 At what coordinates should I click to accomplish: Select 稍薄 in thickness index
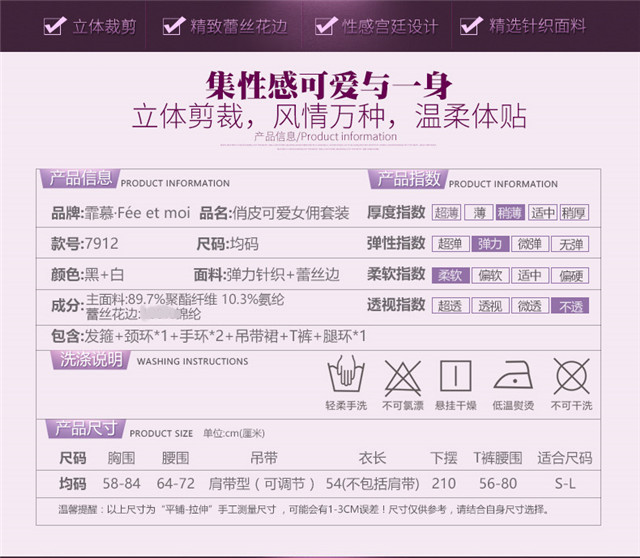tap(510, 212)
